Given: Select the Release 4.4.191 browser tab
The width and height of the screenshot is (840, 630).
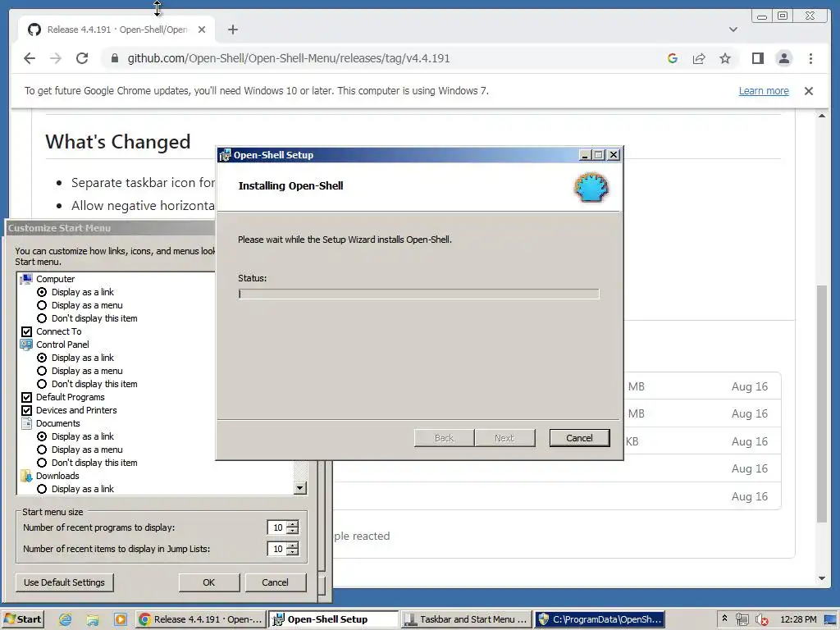Looking at the screenshot, I should pos(116,30).
